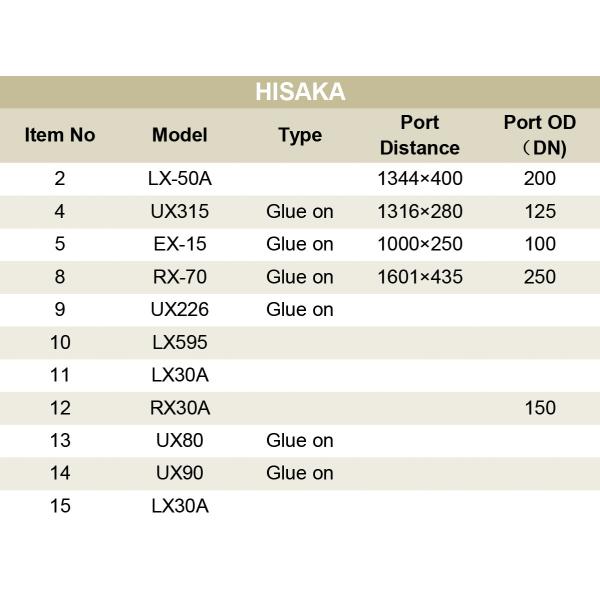Select item number 15 cell
The image size is (600, 600).
click(x=60, y=506)
